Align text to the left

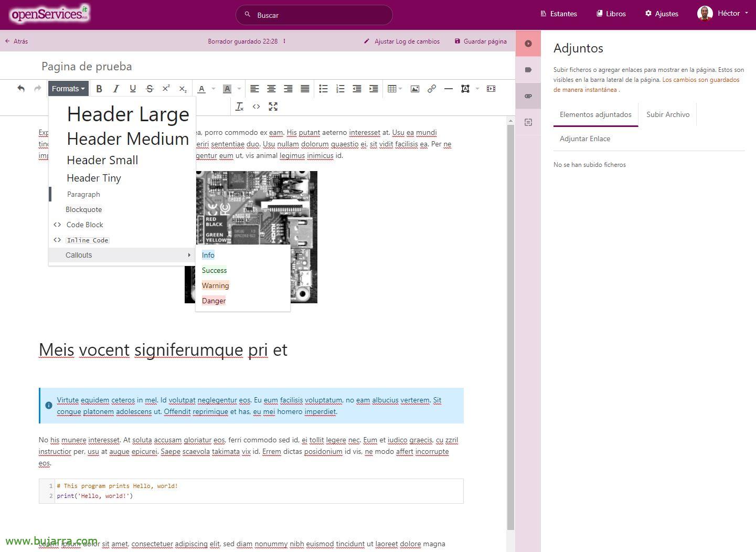pyautogui.click(x=254, y=89)
